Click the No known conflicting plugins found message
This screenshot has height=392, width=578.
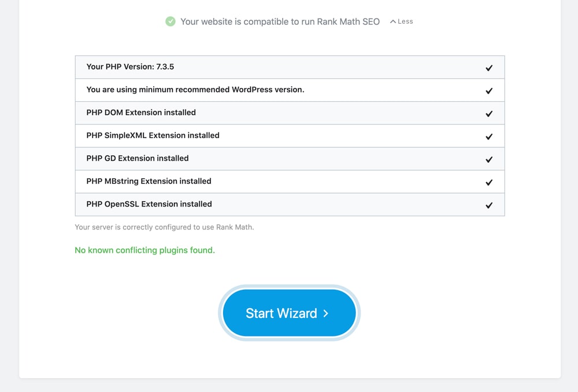click(x=144, y=250)
